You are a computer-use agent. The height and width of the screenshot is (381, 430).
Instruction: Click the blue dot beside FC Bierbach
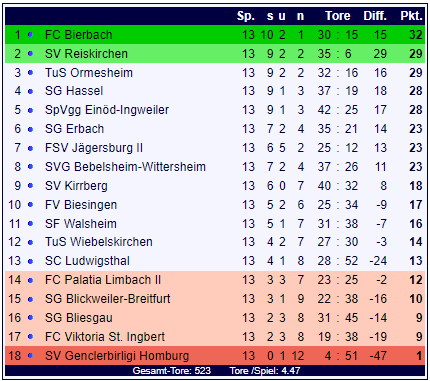[30, 34]
